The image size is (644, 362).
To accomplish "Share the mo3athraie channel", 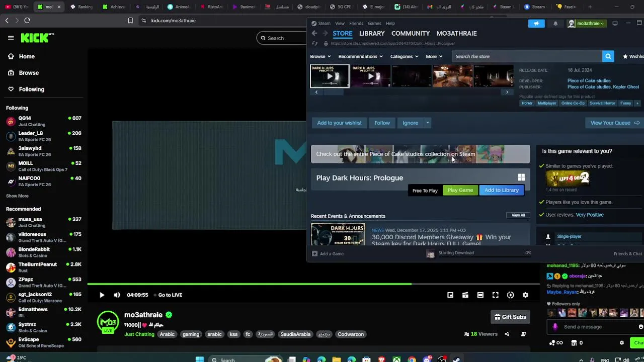I will (507, 334).
